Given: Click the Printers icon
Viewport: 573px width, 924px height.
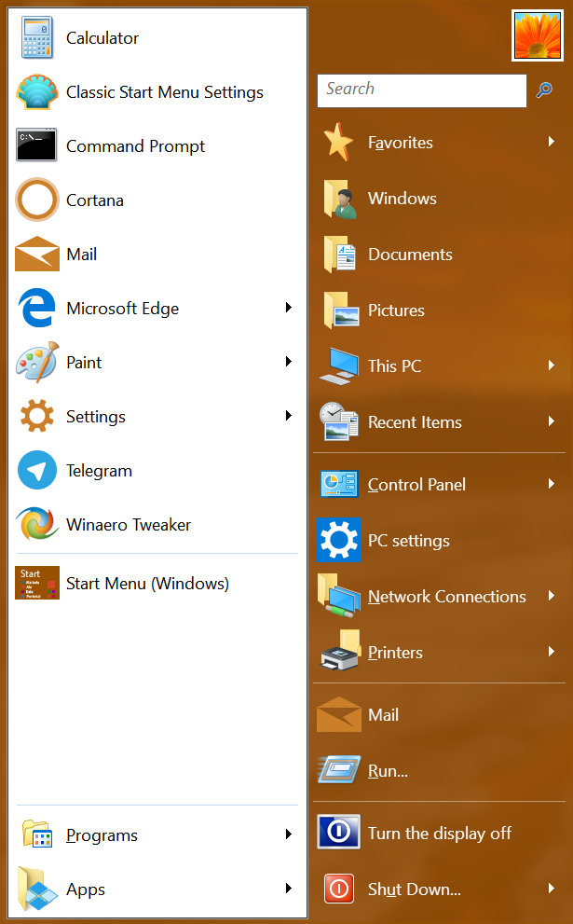Looking at the screenshot, I should [340, 651].
